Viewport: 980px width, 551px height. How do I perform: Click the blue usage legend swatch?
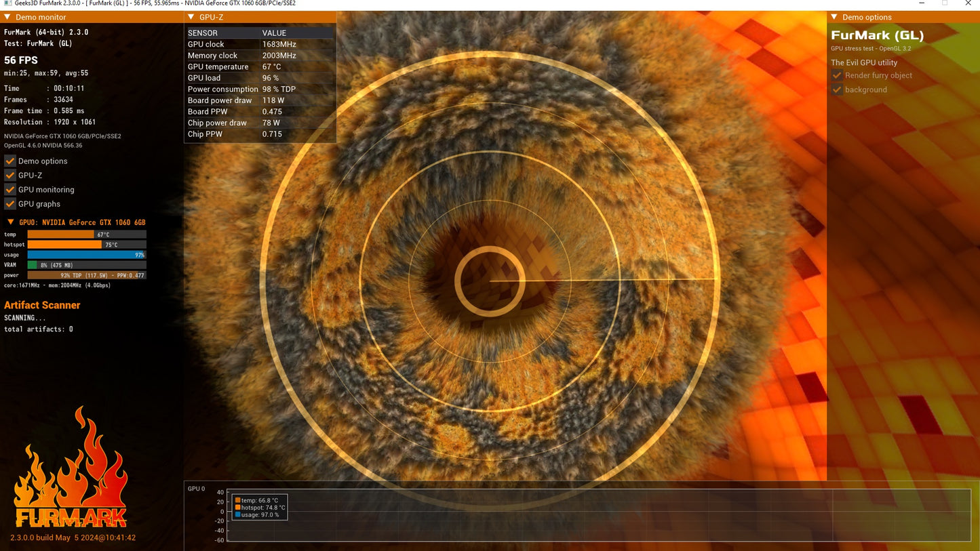(x=238, y=514)
